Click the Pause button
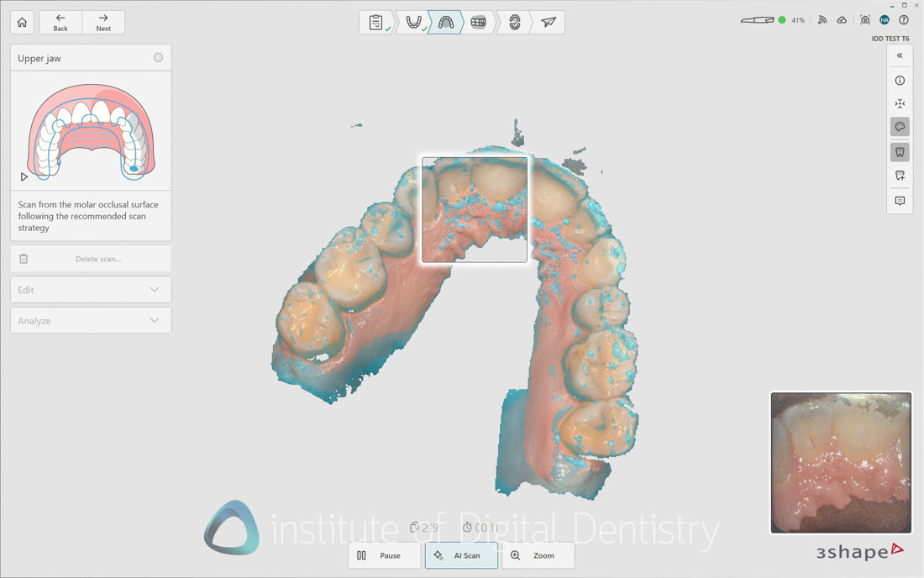The height and width of the screenshot is (578, 924). tap(384, 555)
